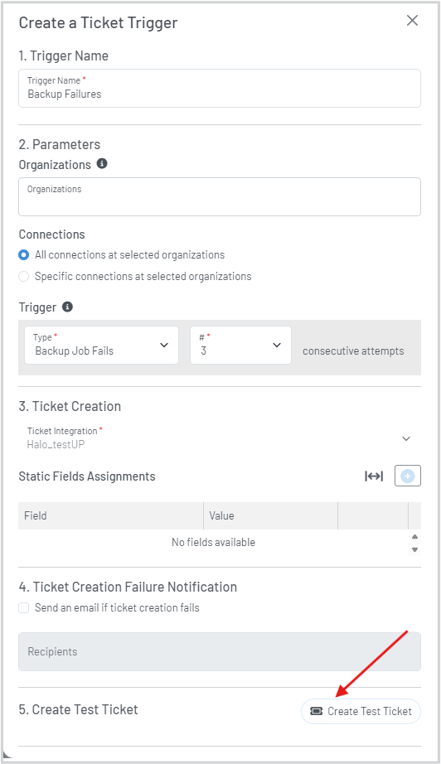Click the Organizations info icon

click(x=102, y=164)
